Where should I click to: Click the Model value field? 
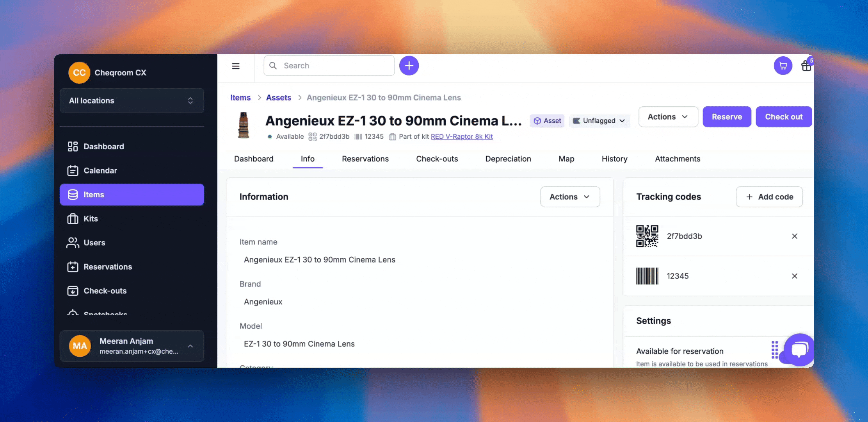coord(299,344)
